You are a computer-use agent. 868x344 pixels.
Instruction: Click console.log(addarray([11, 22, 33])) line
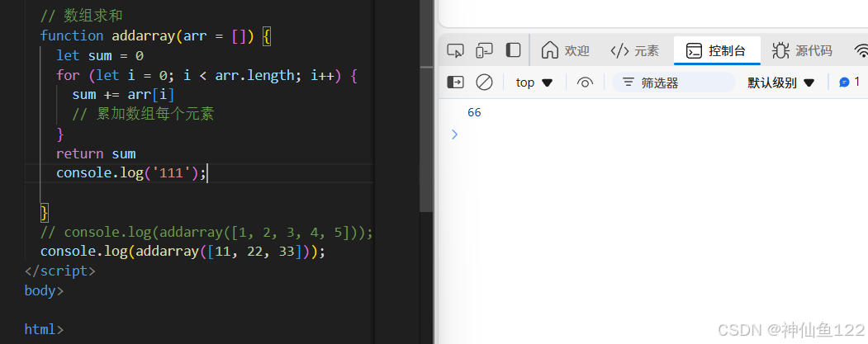(183, 251)
